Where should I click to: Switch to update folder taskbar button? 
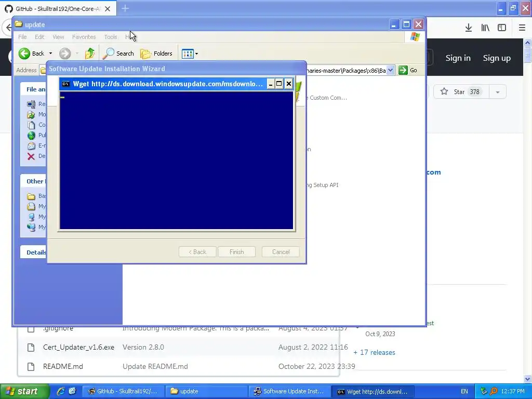(206, 391)
